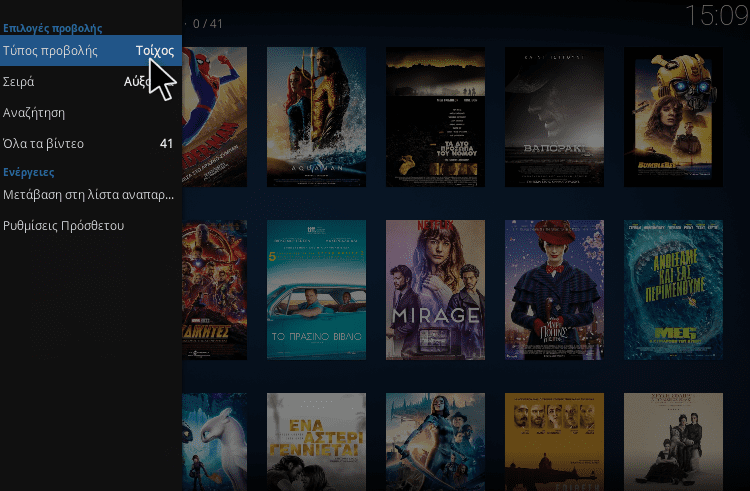Toggle the Σειρά sort order option
The image size is (750, 491).
pyautogui.click(x=90, y=82)
